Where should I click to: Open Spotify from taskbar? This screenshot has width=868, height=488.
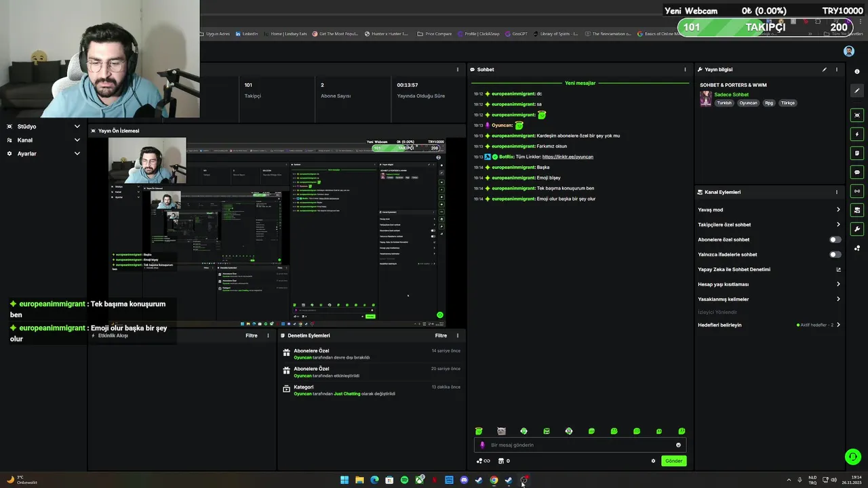click(x=404, y=480)
